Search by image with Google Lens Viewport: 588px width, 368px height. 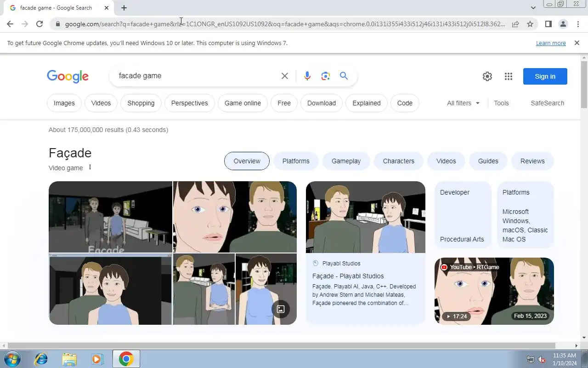pyautogui.click(x=326, y=76)
